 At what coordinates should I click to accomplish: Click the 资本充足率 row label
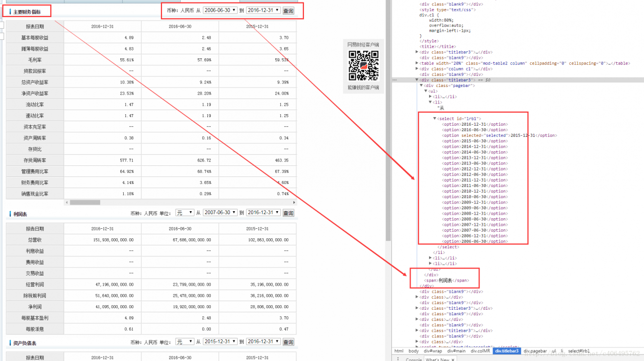pos(35,127)
